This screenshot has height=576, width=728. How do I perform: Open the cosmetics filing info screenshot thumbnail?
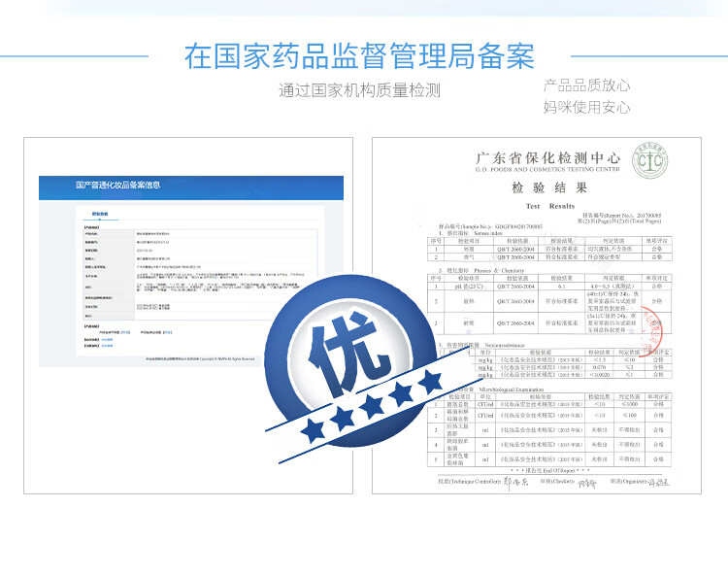click(x=188, y=316)
